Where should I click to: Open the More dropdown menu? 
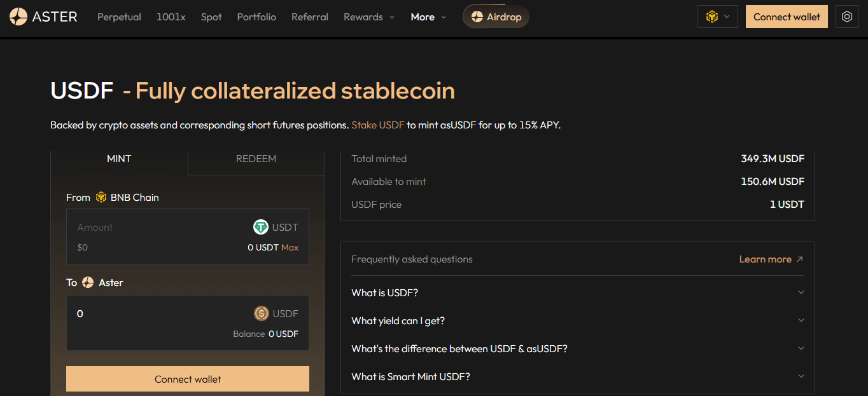click(428, 17)
